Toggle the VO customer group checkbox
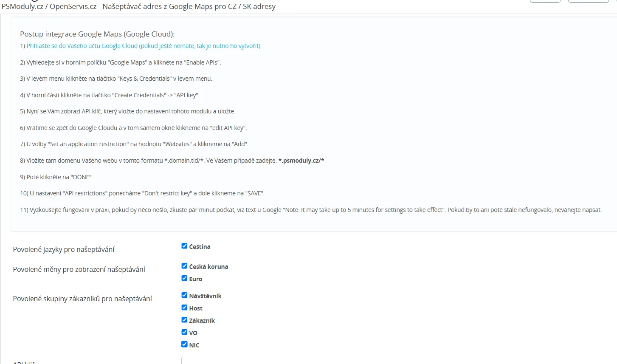 click(x=184, y=332)
